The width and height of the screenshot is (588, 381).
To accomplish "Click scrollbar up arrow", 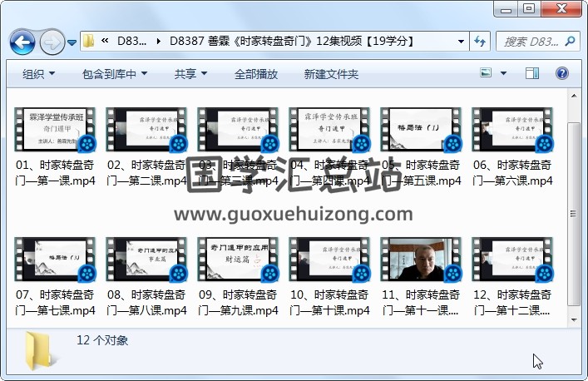I will (574, 96).
